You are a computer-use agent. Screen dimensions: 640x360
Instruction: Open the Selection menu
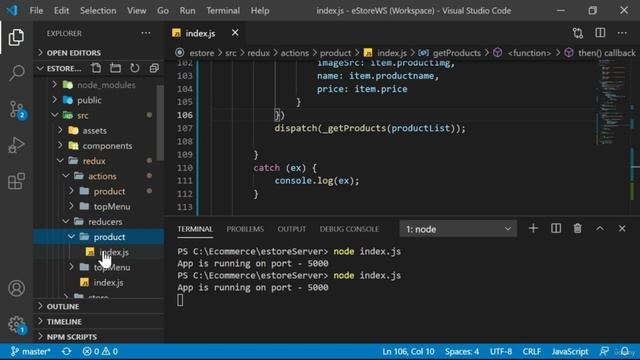click(98, 11)
